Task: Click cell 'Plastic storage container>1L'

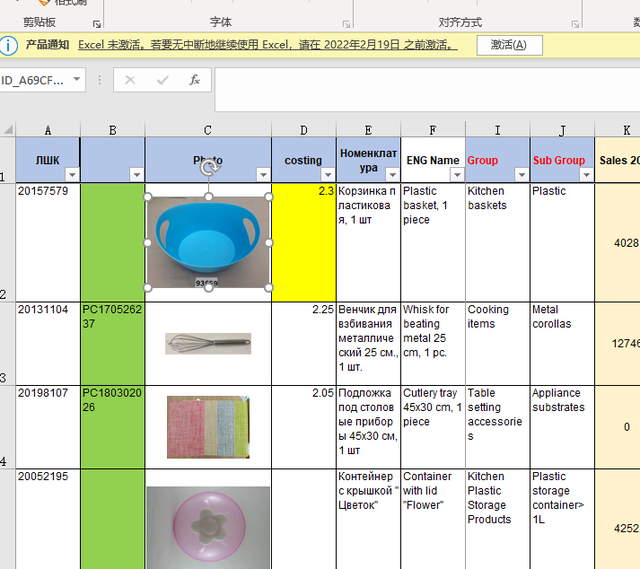Action: coord(562,519)
